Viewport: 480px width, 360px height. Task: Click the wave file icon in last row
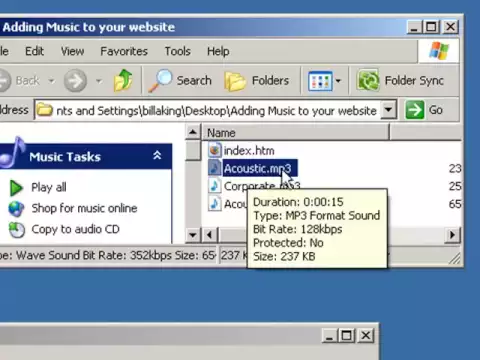pyautogui.click(x=215, y=203)
